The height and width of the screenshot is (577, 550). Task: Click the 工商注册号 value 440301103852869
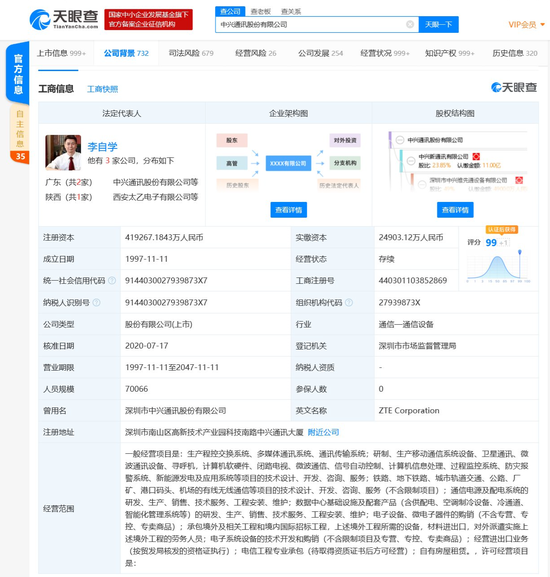pos(413,281)
